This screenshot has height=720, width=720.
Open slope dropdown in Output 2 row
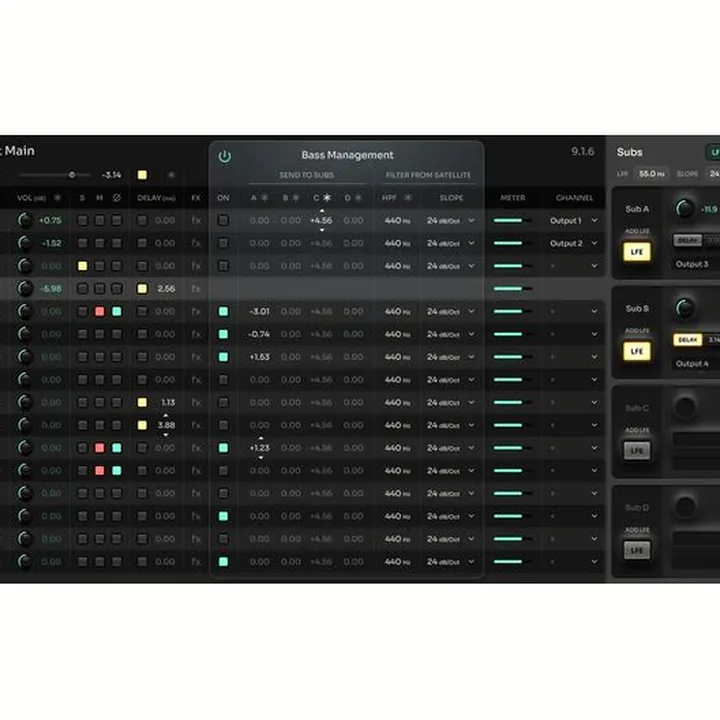click(450, 243)
